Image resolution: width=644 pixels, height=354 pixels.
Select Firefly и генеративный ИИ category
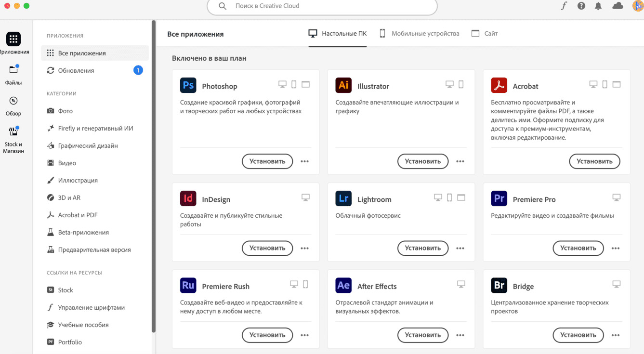(x=95, y=128)
